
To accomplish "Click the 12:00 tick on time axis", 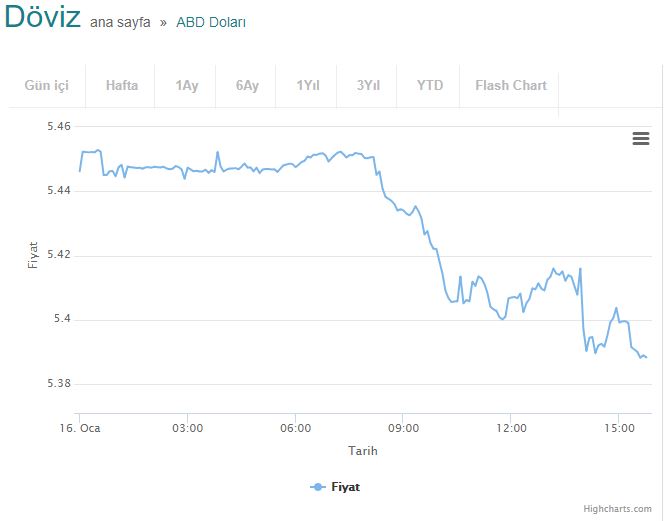I will (x=511, y=428).
